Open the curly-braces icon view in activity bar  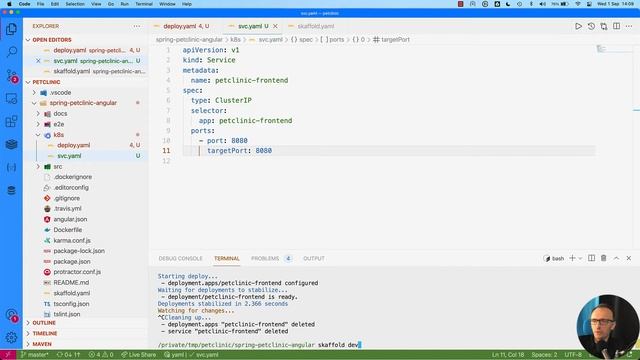click(x=11, y=167)
